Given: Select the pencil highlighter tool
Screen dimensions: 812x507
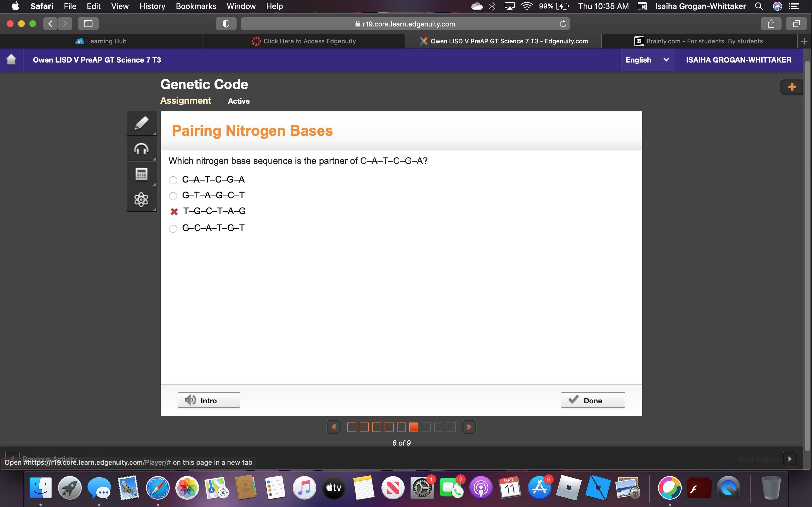Looking at the screenshot, I should click(141, 123).
